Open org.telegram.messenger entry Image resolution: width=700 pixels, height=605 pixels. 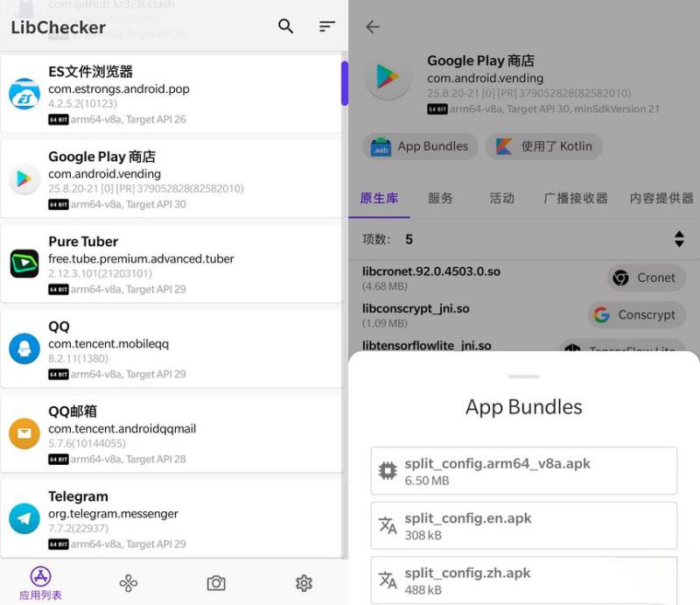click(x=171, y=518)
